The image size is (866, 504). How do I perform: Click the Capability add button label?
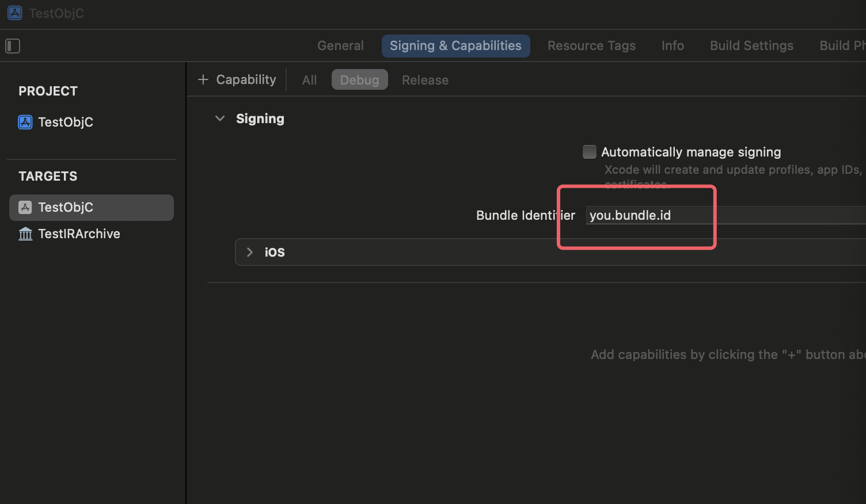(x=246, y=79)
